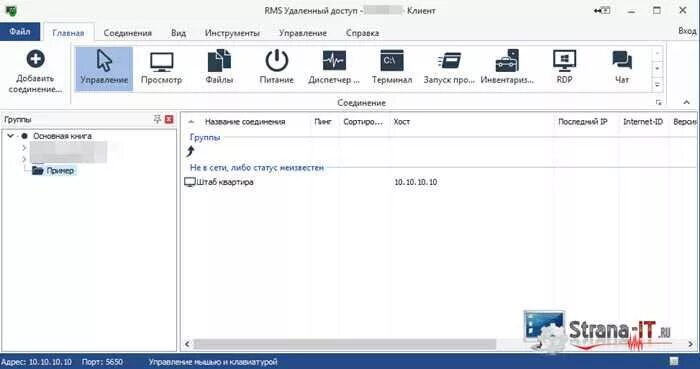
Task: Open the Инструменты tab
Action: (x=232, y=33)
